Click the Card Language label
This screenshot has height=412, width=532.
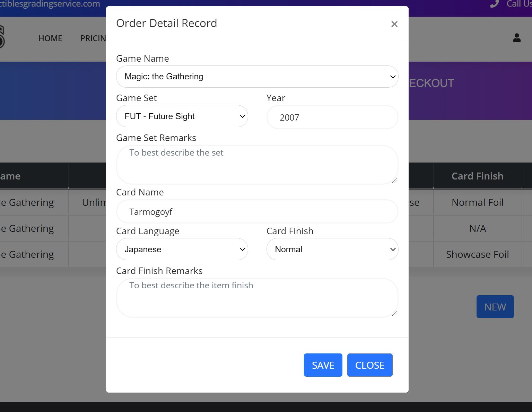(x=148, y=231)
